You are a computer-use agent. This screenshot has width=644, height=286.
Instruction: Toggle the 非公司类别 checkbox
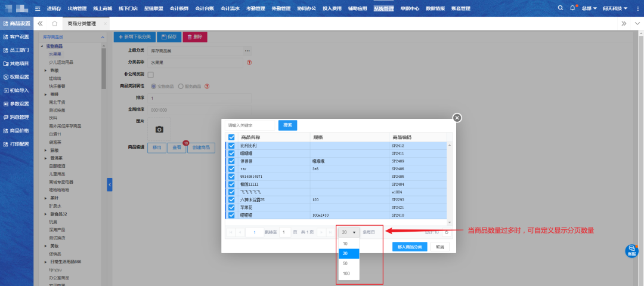click(150, 75)
